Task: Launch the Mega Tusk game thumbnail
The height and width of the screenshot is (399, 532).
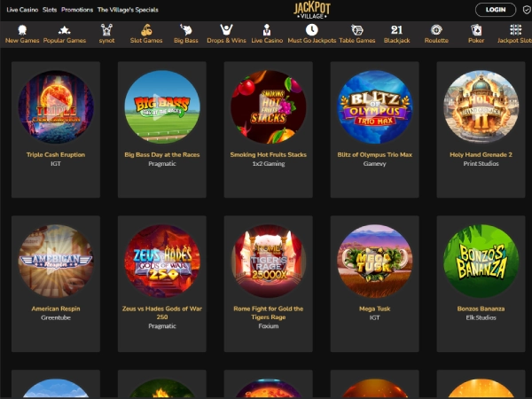Action: point(374,261)
